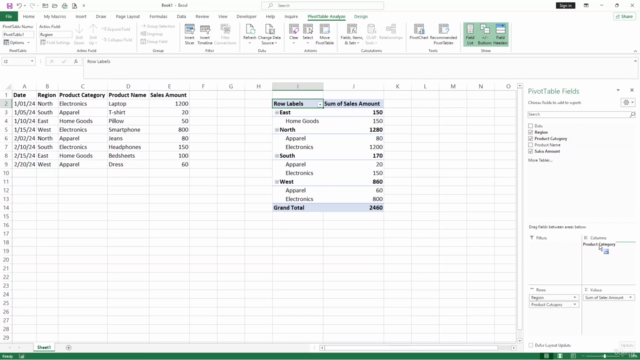Viewport: 640px width, 360px height.
Task: Adjust the zoom slider in status bar
Action: (605, 356)
